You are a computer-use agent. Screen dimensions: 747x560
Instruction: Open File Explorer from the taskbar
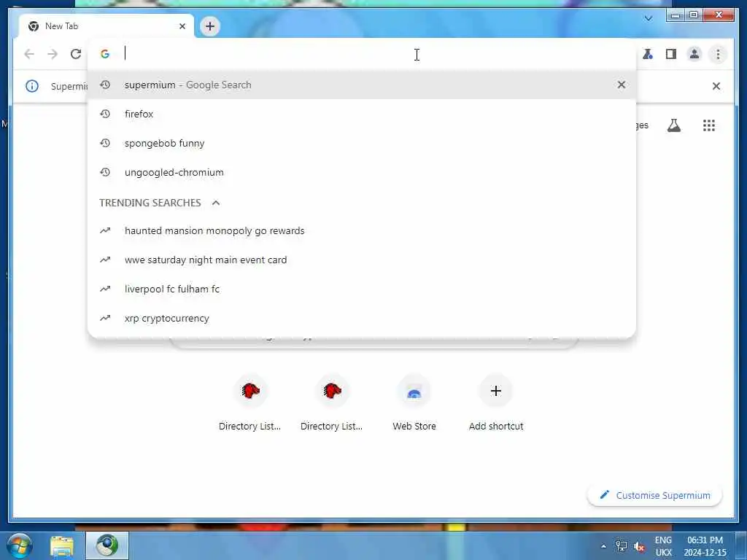pos(62,545)
